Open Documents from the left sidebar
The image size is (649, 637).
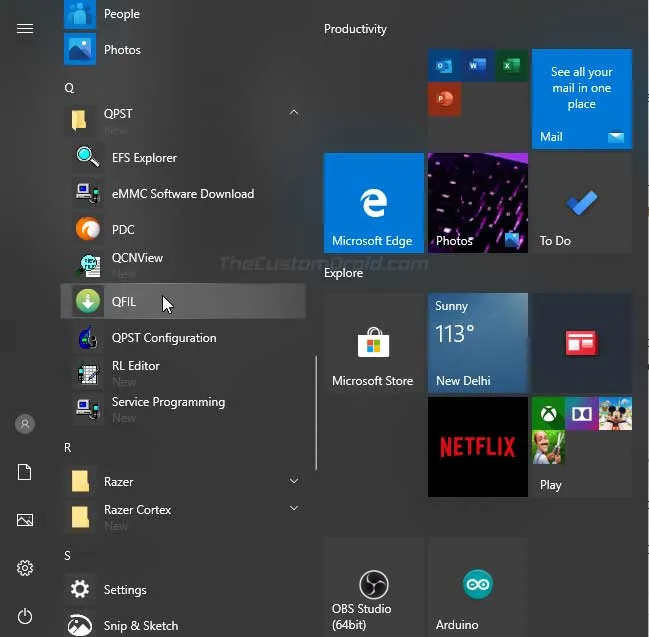tap(24, 472)
